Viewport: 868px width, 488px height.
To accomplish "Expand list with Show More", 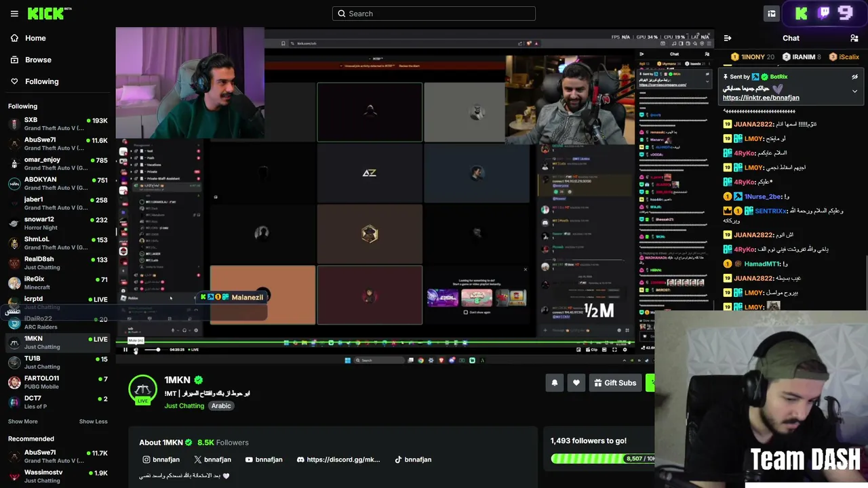I will pyautogui.click(x=23, y=422).
